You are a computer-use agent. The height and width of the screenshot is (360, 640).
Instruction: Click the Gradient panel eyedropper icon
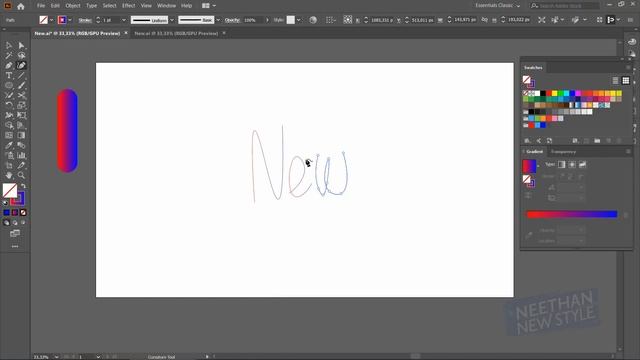[529, 236]
